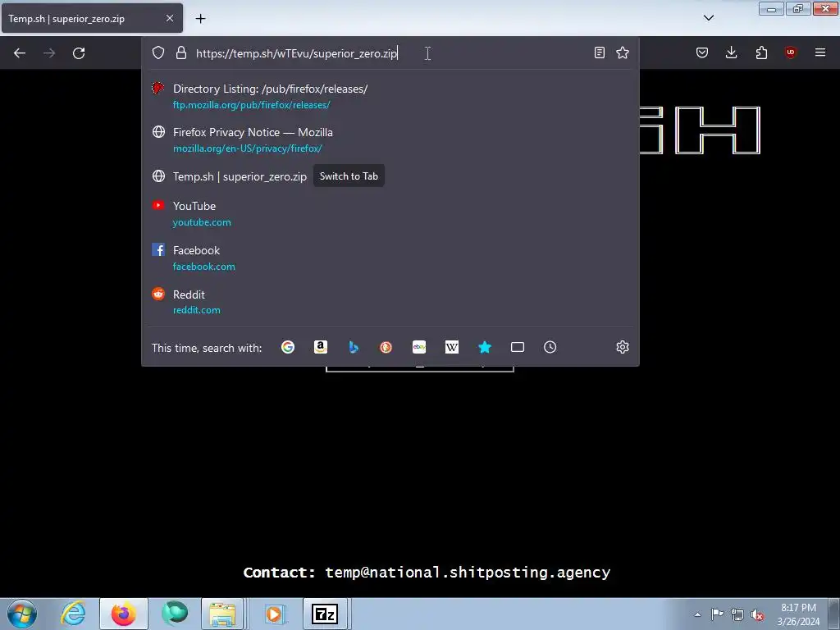
Task: Expand the list all tabs dropdown
Action: pyautogui.click(x=709, y=18)
